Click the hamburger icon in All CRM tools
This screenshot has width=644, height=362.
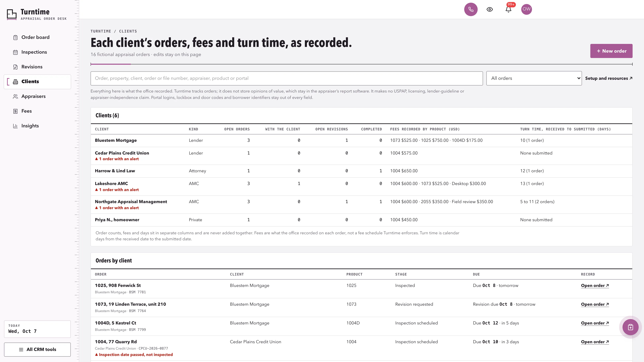pyautogui.click(x=21, y=349)
